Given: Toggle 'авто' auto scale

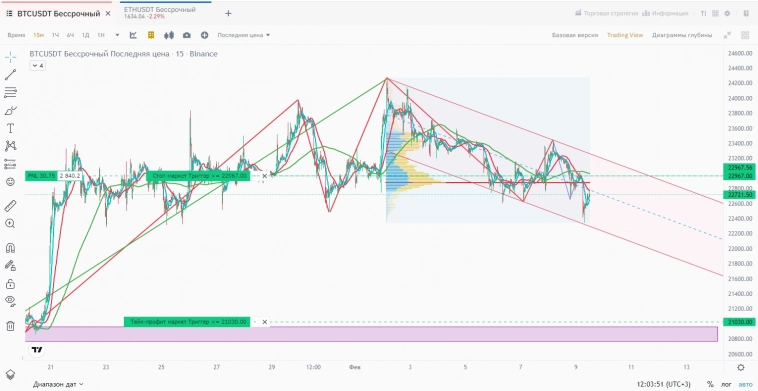Looking at the screenshot, I should 745,384.
